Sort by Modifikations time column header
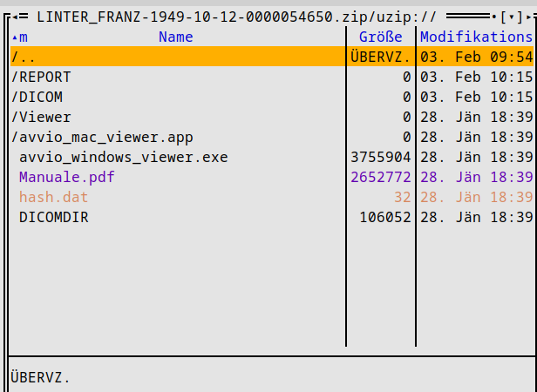537x392 pixels. 475,37
